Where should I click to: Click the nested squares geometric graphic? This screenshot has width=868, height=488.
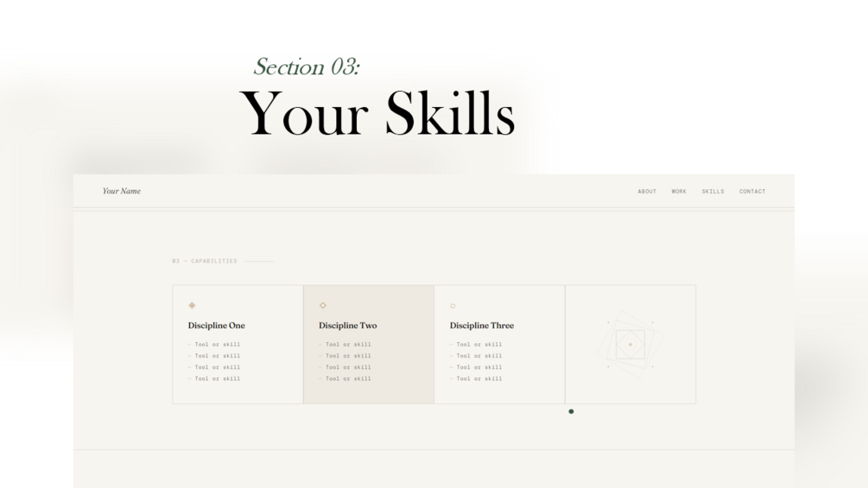[x=630, y=344]
